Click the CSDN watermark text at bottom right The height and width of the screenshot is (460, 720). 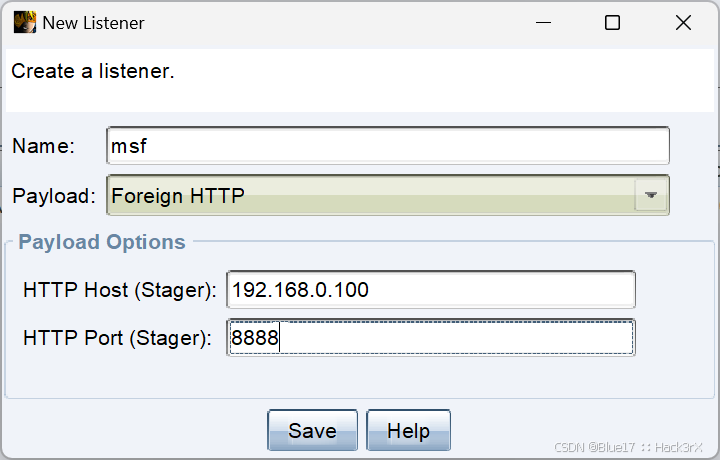tap(628, 447)
